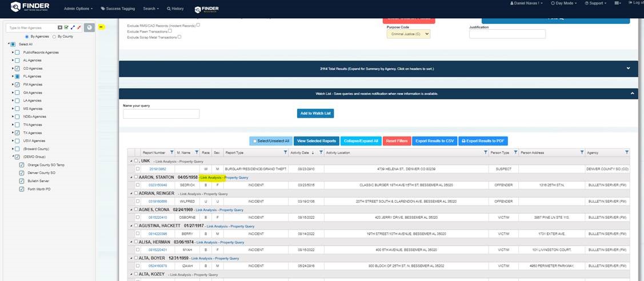This screenshot has height=281, width=644.
Task: Select row checkbox for report 0323150848
Action: point(138,185)
